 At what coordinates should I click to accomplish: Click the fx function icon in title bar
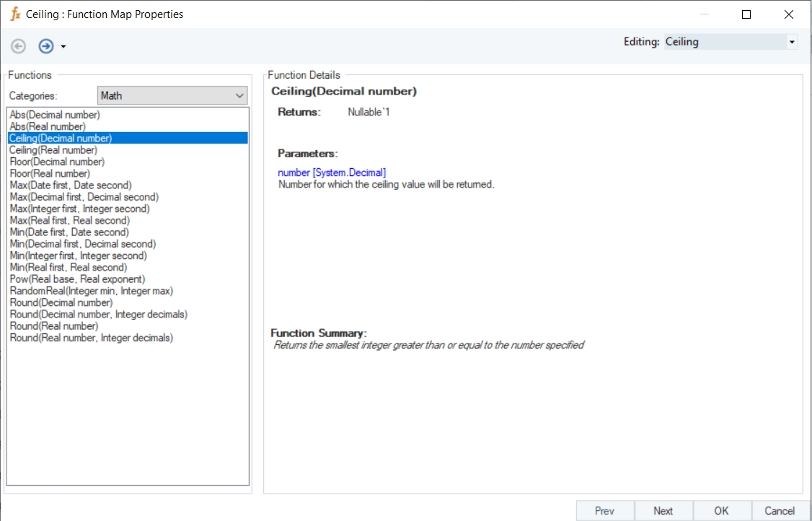tap(15, 14)
